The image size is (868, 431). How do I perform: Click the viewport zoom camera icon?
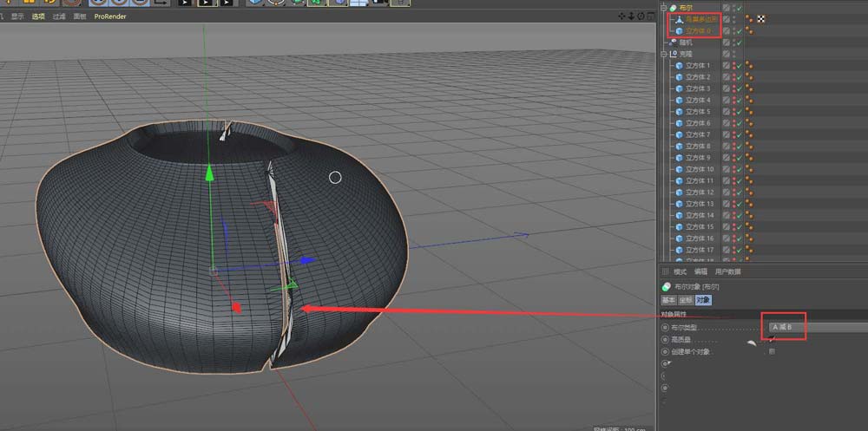pyautogui.click(x=631, y=16)
